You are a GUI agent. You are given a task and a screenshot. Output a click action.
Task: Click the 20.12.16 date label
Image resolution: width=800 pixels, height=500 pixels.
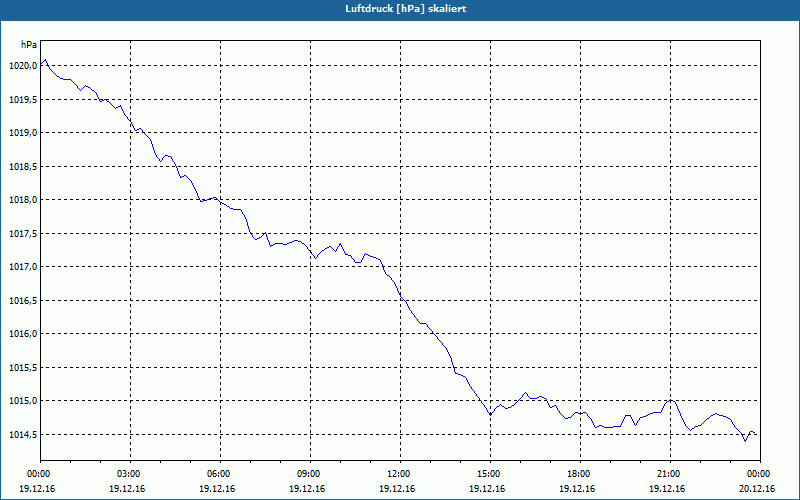tap(757, 488)
